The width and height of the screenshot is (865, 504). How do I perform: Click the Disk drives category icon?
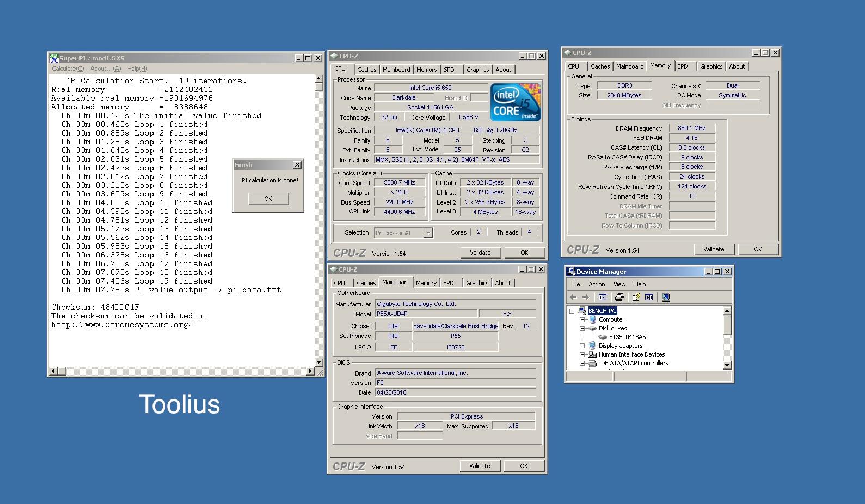point(592,328)
